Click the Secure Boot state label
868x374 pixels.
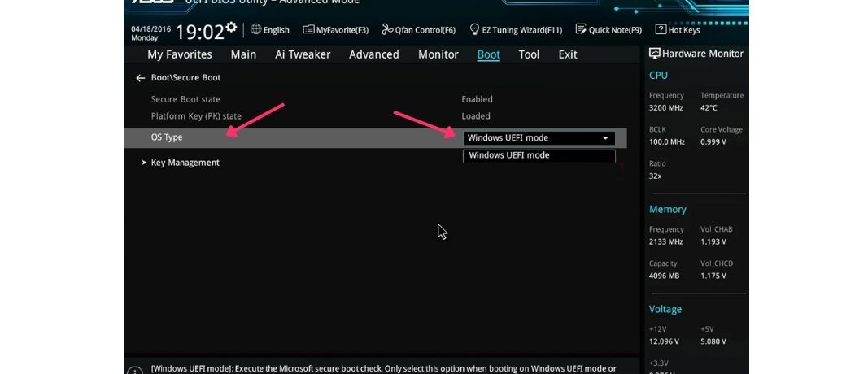[x=185, y=99]
